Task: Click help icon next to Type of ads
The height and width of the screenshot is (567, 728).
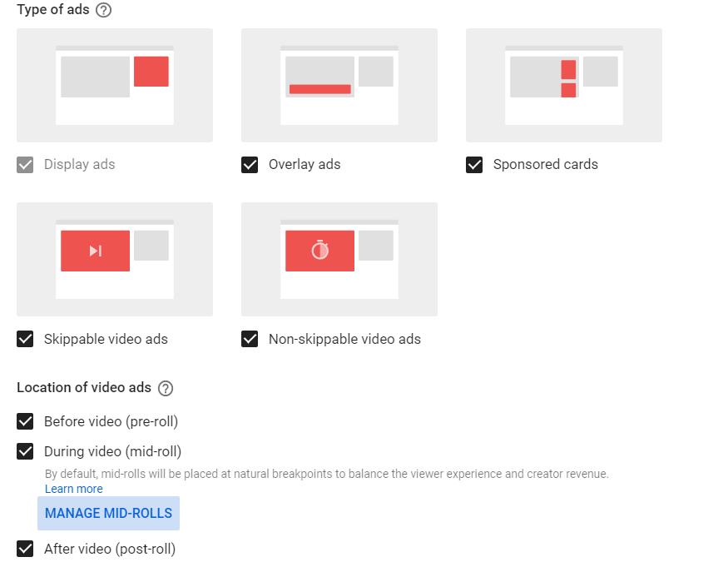Action: pyautogui.click(x=104, y=11)
